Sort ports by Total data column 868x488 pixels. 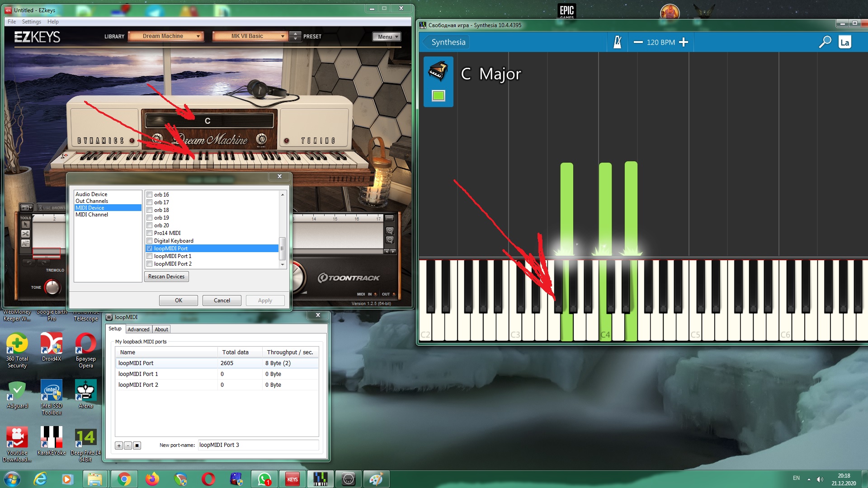coord(240,352)
